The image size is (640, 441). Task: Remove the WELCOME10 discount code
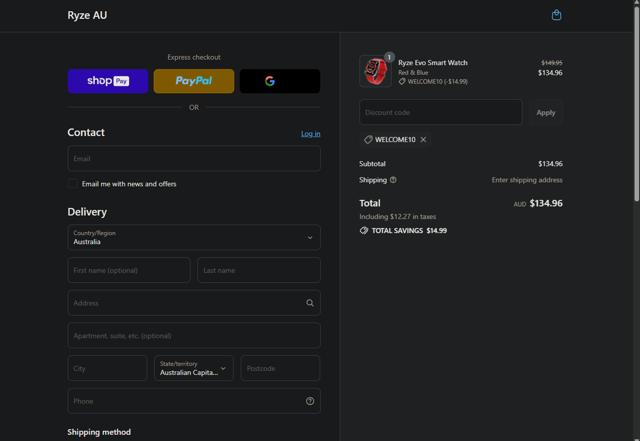(423, 140)
